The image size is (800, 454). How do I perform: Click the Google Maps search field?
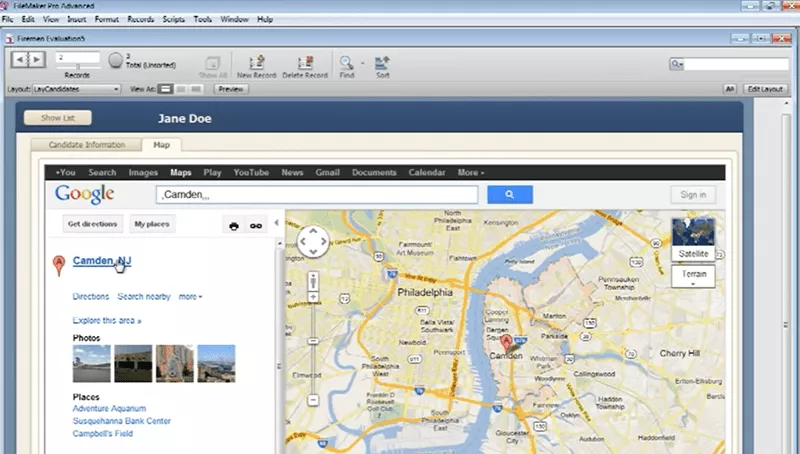317,194
